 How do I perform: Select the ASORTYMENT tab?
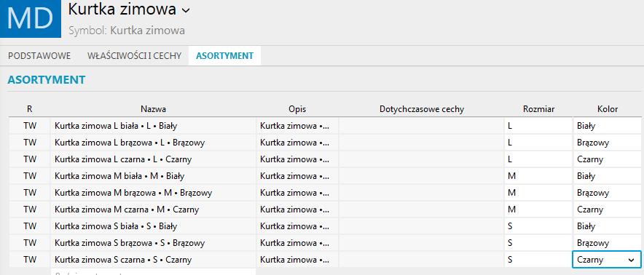[x=224, y=56]
